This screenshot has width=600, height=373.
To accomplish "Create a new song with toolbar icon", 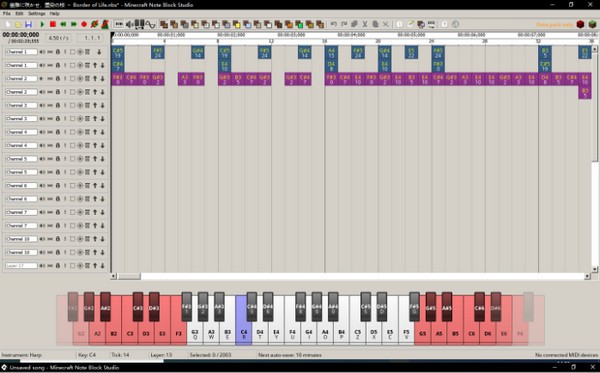I will tap(8, 24).
